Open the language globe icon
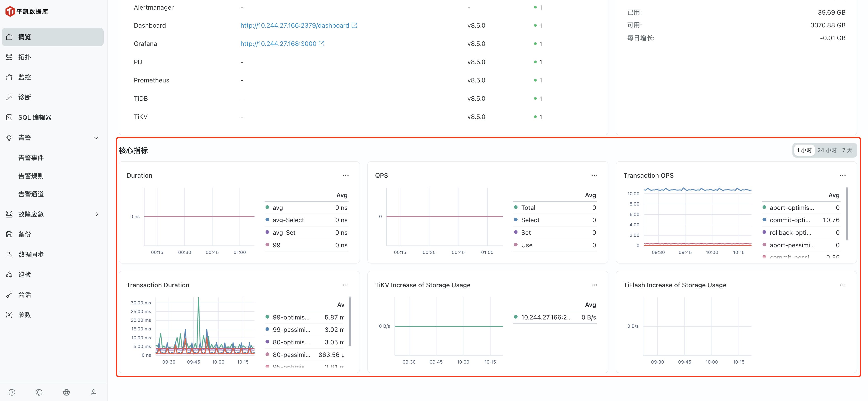 [x=66, y=392]
